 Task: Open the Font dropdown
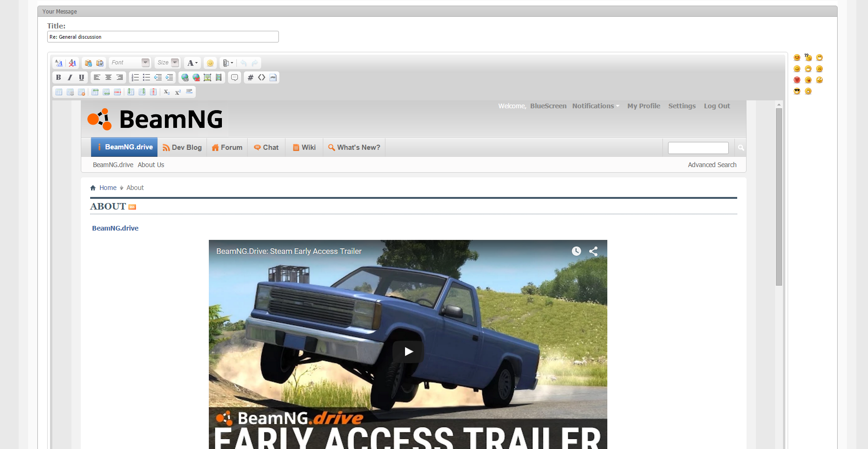(x=130, y=63)
